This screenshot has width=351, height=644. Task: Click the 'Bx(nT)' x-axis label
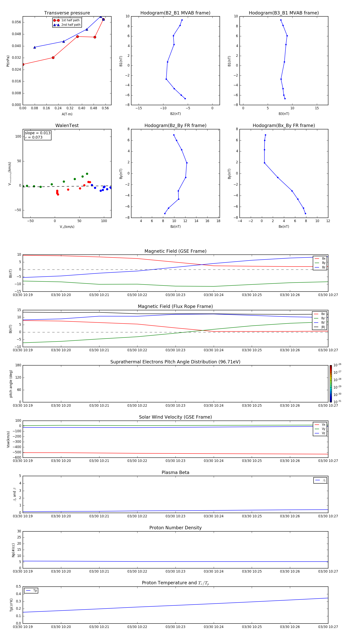(284, 227)
